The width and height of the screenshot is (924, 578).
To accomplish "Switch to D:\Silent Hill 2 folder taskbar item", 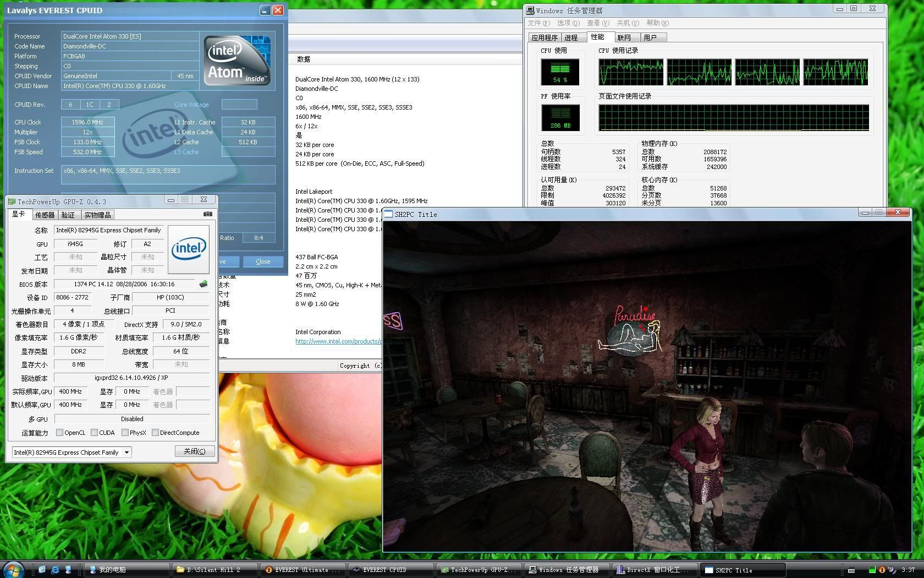I will click(x=215, y=570).
